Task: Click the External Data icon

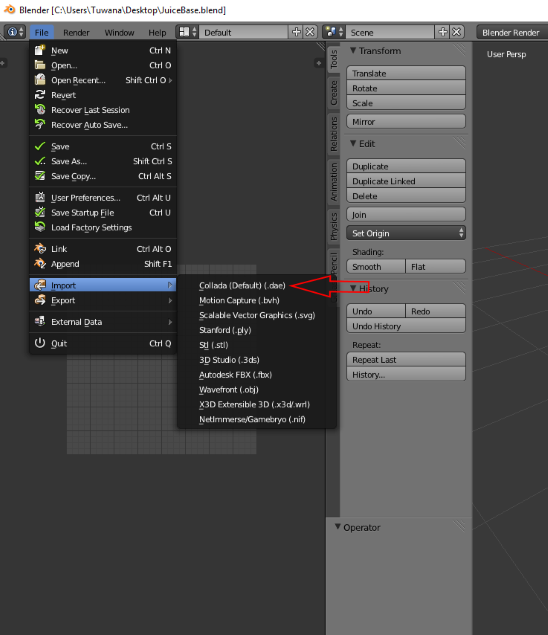Action: tap(40, 322)
